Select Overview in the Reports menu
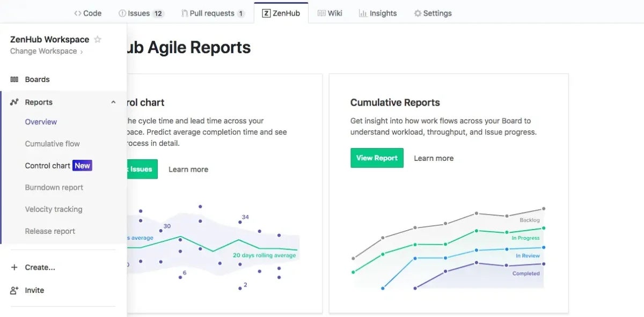Viewport: 644px width, 317px height. 40,122
